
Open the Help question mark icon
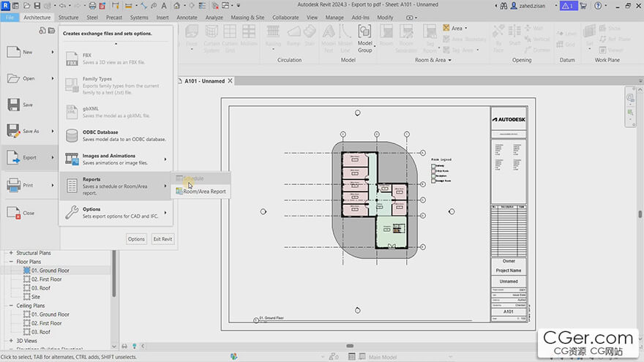click(596, 5)
